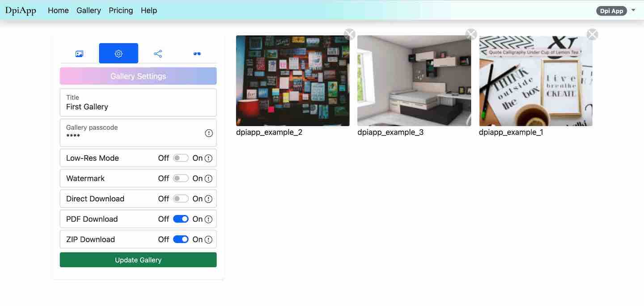This screenshot has width=644, height=306.
Task: Open the dpiapp_example_3 bedroom thumbnail
Action: [x=414, y=81]
